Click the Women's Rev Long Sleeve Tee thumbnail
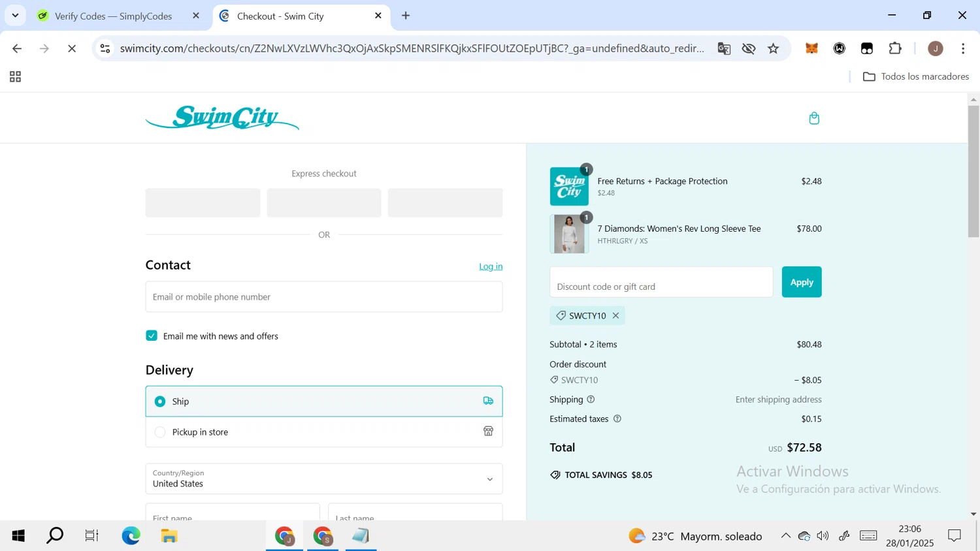 [569, 234]
